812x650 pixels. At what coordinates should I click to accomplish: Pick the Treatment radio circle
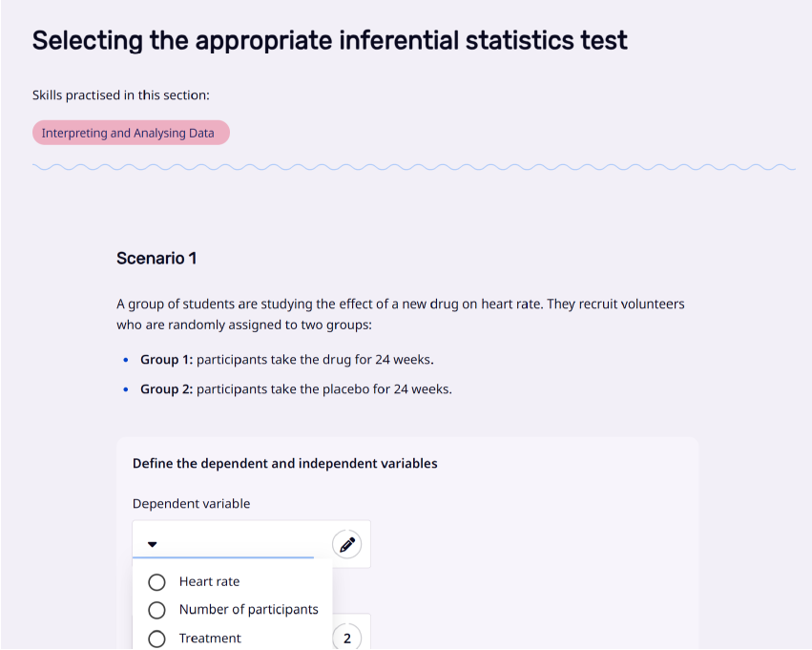tap(156, 639)
